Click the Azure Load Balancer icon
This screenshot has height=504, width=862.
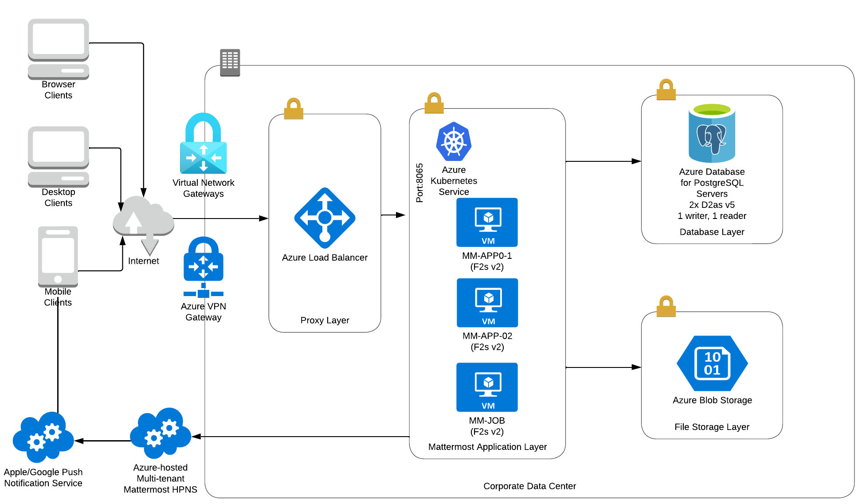325,218
